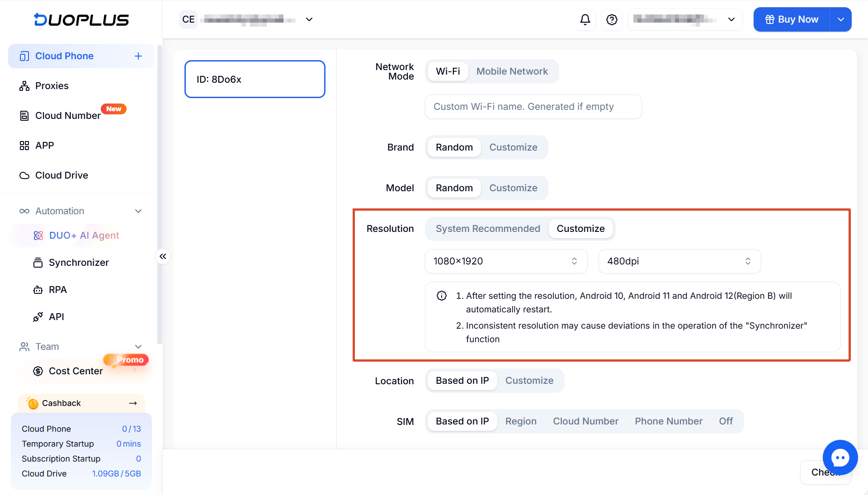Screen dimensions: 868x495
Task: Select Mobile Network mode
Action: (512, 71)
